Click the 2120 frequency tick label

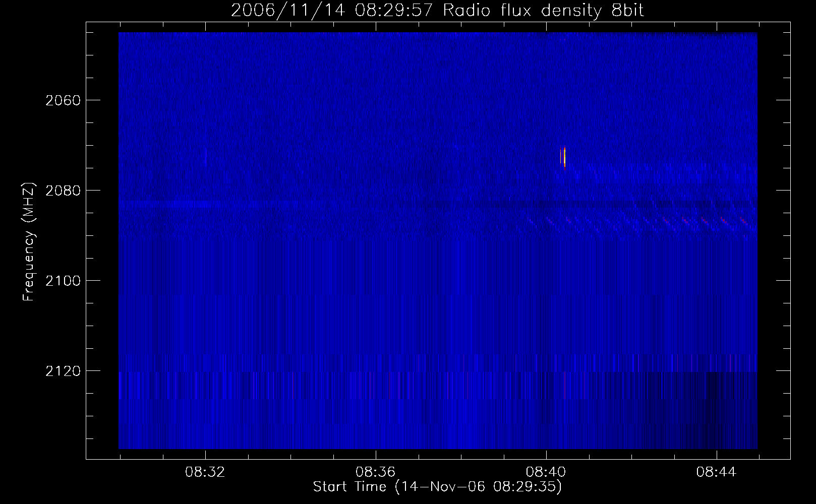63,371
